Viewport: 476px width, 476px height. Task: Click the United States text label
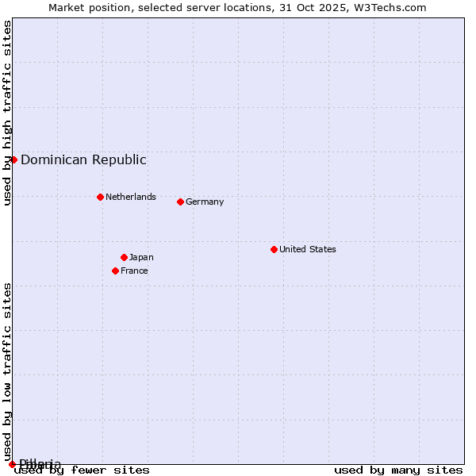307,249
